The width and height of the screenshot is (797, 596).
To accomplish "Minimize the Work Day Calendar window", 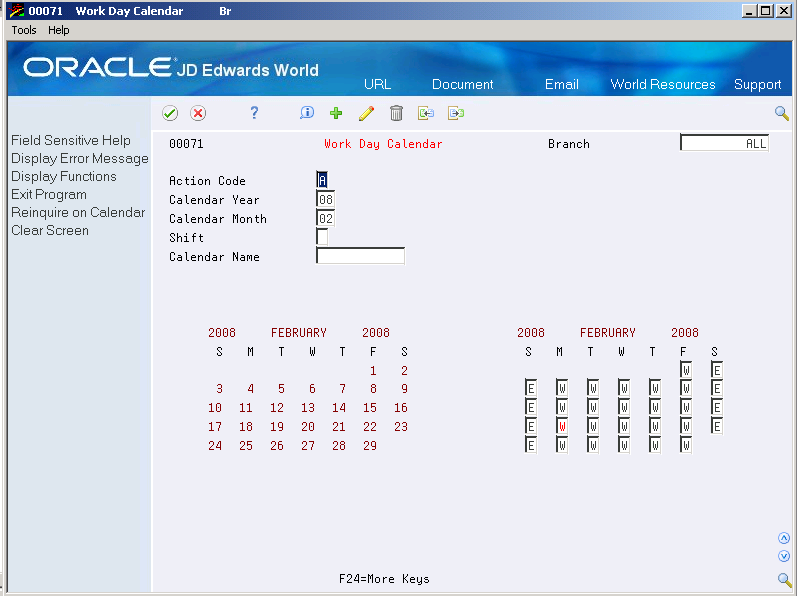I will [749, 11].
